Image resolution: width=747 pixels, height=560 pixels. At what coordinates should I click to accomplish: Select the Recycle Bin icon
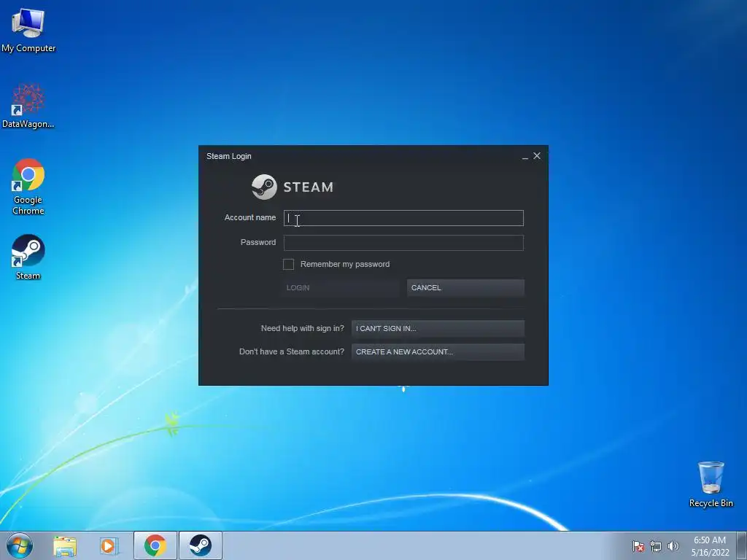(x=711, y=484)
